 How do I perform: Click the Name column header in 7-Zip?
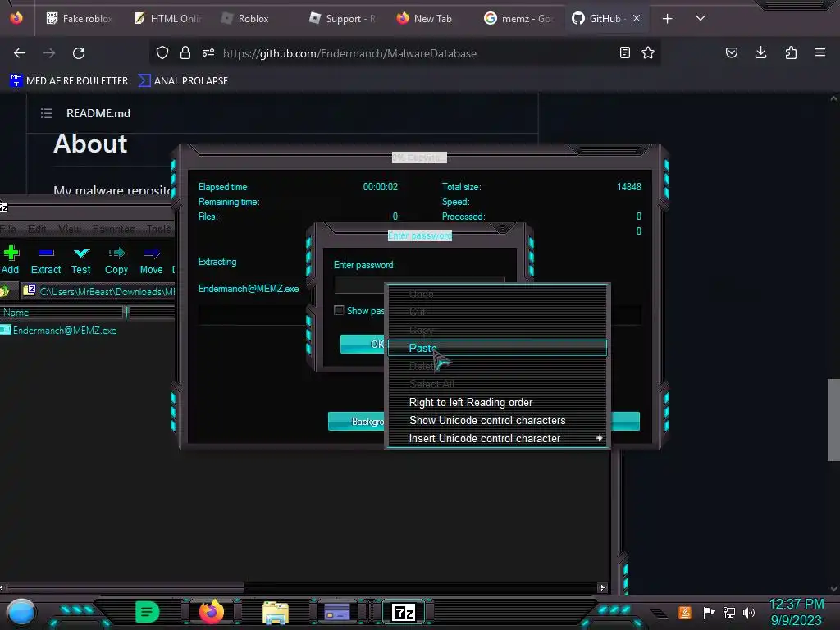pos(62,313)
